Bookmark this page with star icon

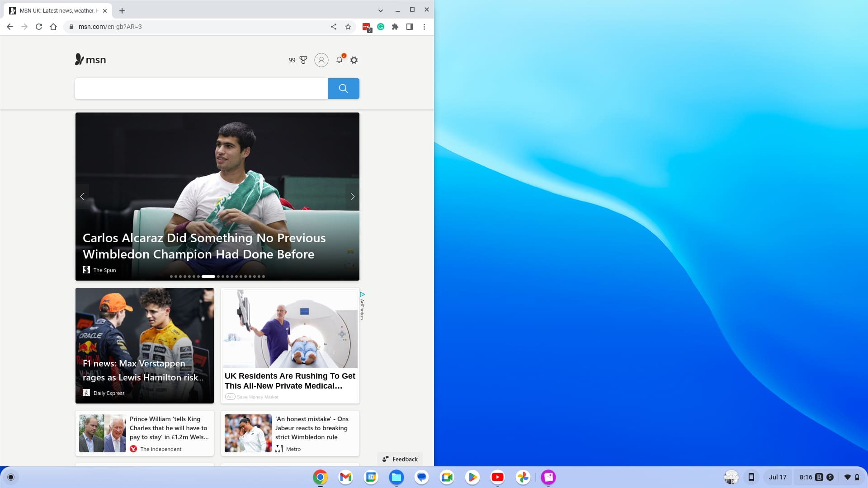coord(348,27)
